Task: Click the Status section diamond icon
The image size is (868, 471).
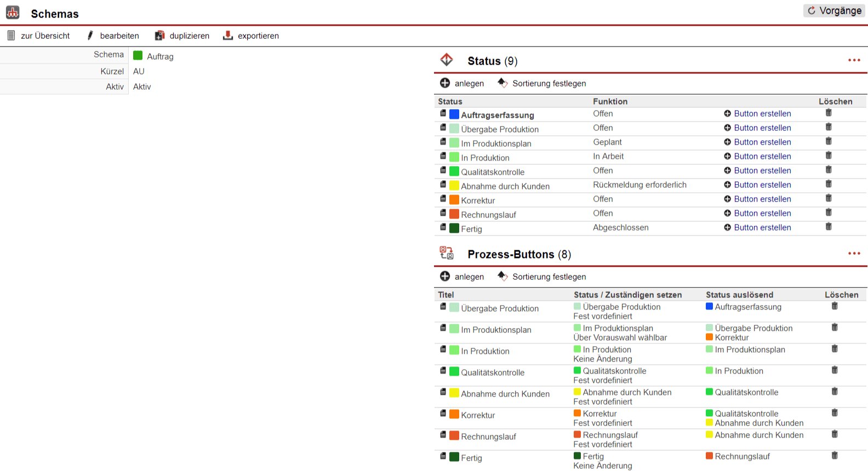Action: pyautogui.click(x=447, y=60)
